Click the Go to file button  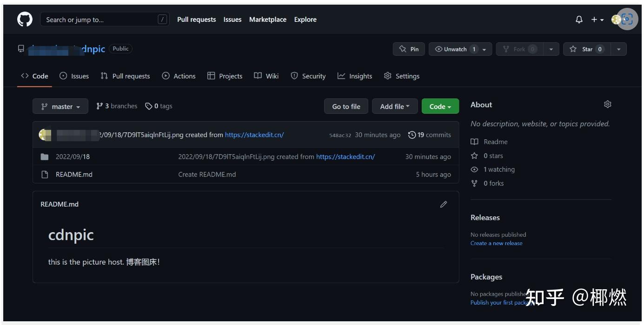(x=346, y=106)
